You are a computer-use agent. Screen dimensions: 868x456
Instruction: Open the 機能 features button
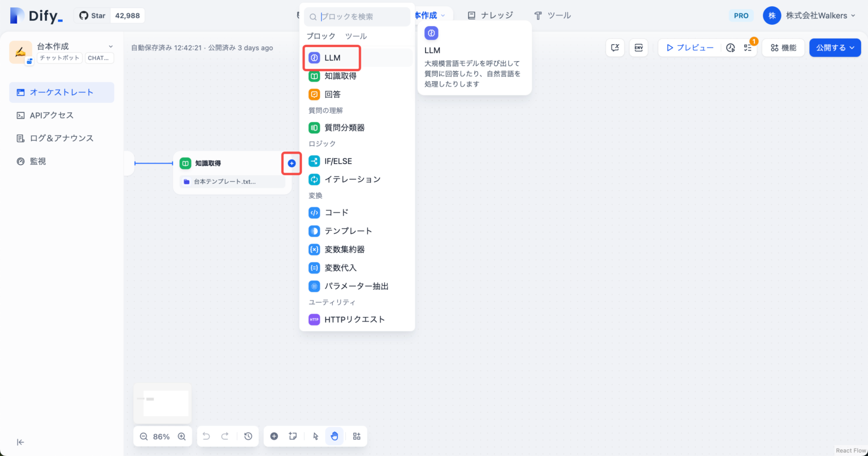tap(783, 48)
